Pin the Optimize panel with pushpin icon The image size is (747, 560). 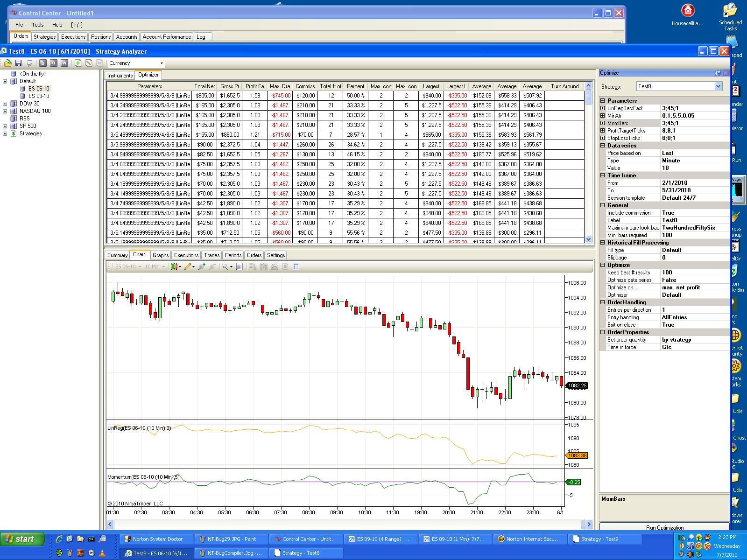[718, 73]
